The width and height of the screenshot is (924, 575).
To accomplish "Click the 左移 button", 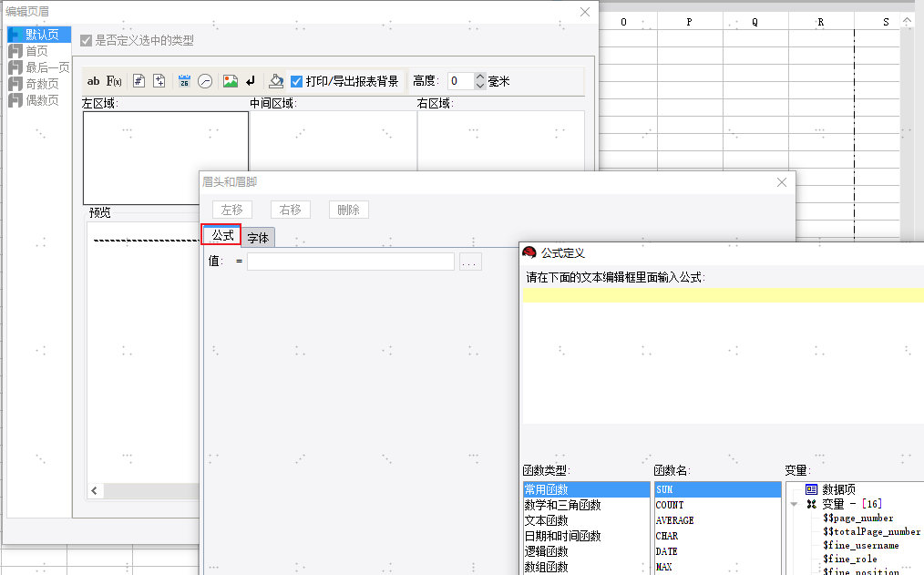I will click(232, 210).
